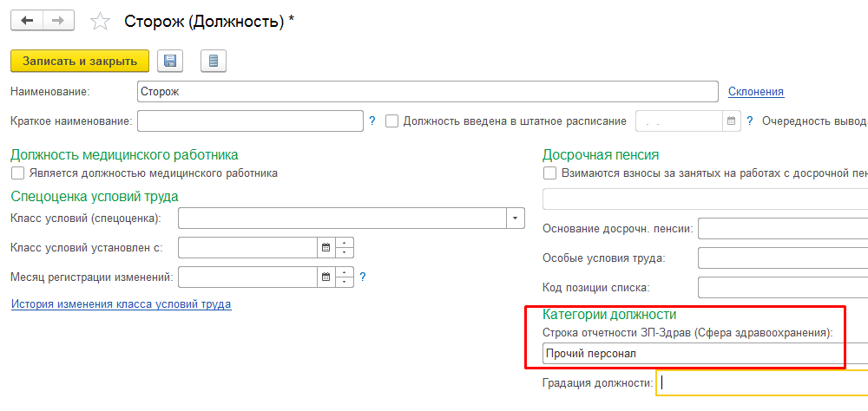868x411 pixels.
Task: Open История изменения класса условий труда
Action: click(x=121, y=304)
